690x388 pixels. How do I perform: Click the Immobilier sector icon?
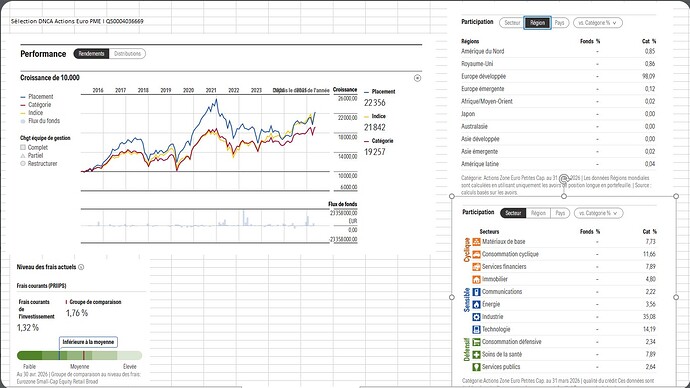coord(476,279)
